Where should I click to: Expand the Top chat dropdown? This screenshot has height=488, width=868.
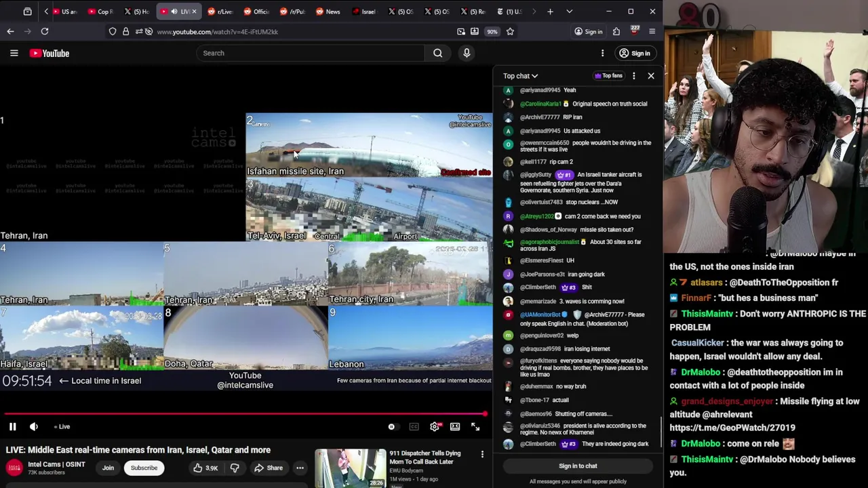(520, 76)
